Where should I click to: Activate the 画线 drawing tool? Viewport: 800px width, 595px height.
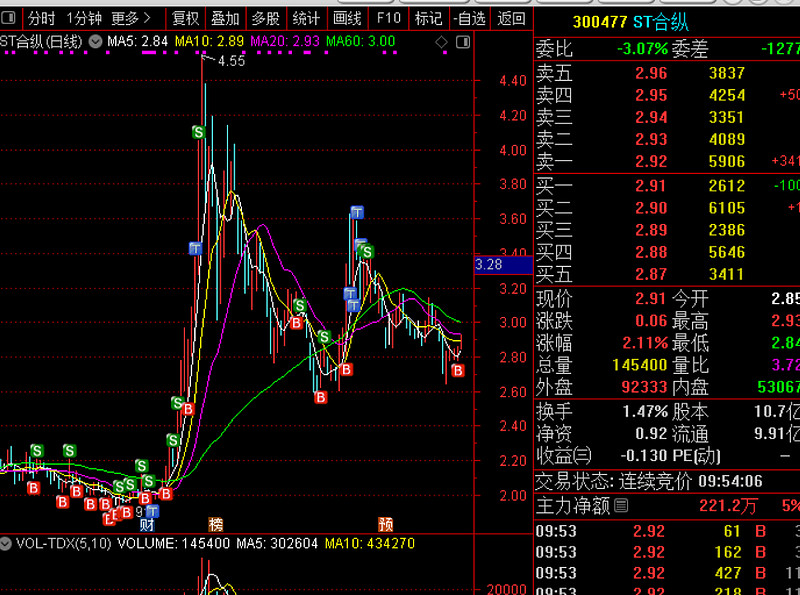click(x=347, y=19)
